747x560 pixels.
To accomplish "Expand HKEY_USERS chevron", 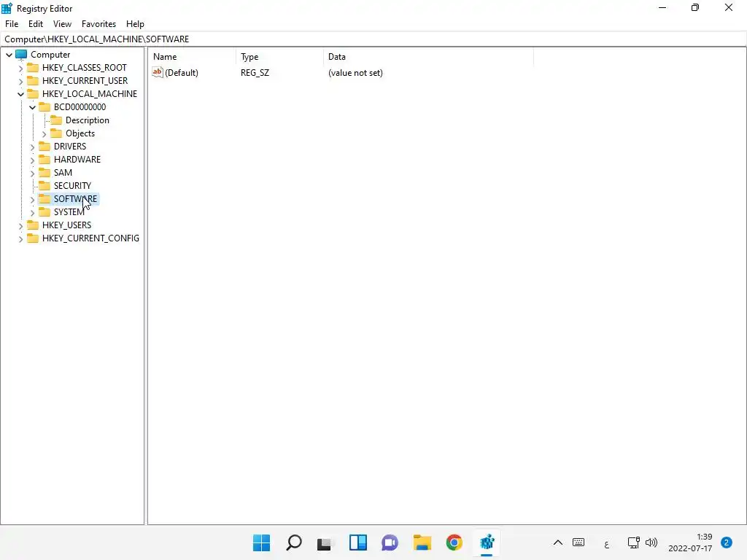I will pyautogui.click(x=20, y=226).
